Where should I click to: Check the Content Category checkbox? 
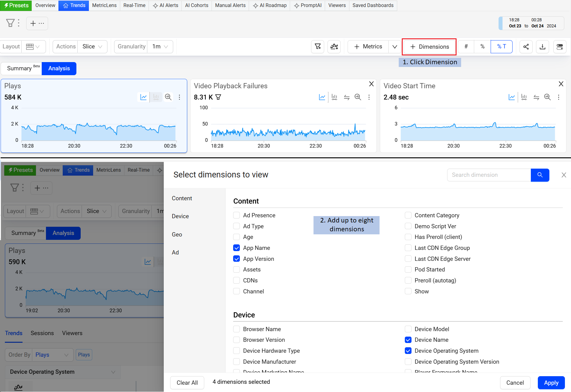pyautogui.click(x=408, y=215)
